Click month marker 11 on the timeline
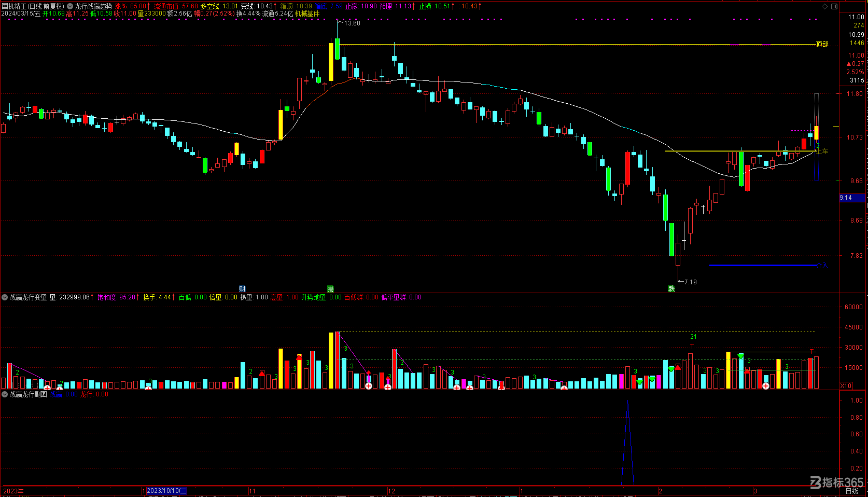The height and width of the screenshot is (497, 868). click(x=252, y=491)
